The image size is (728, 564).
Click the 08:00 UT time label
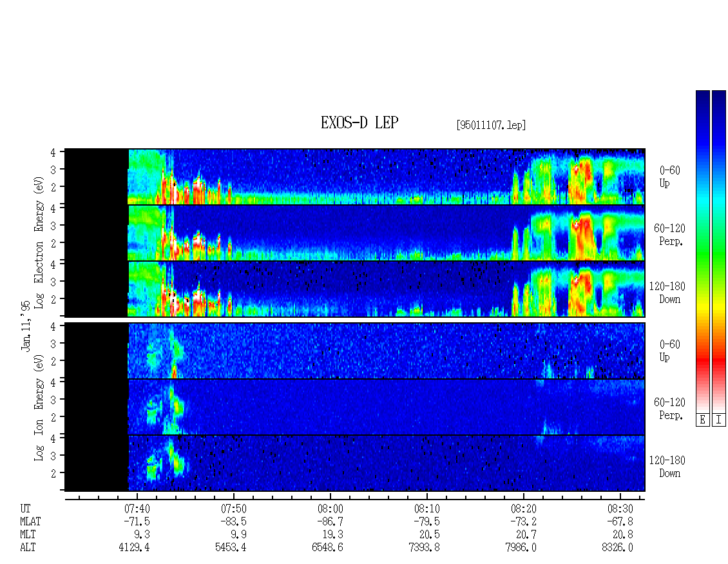[330, 509]
